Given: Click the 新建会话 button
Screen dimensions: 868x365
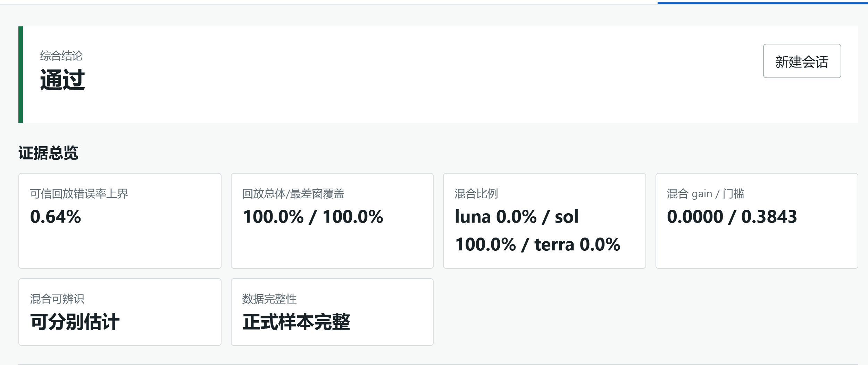Looking at the screenshot, I should click(802, 61).
